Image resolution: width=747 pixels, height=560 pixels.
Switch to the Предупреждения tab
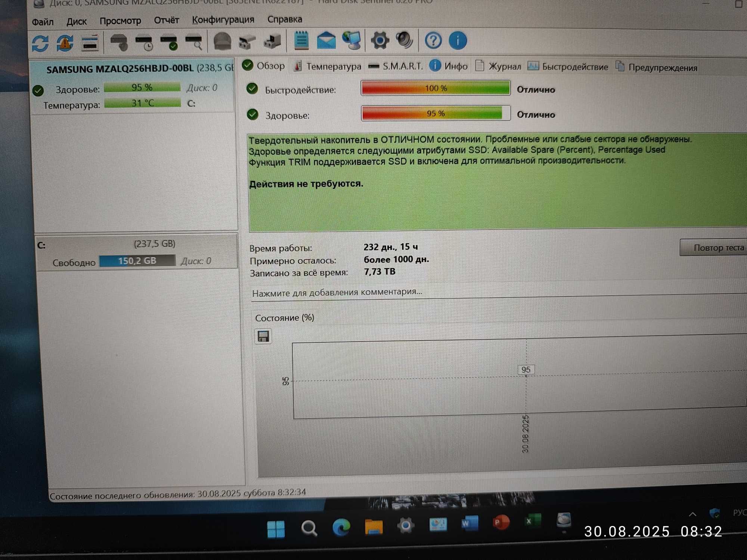tap(656, 68)
